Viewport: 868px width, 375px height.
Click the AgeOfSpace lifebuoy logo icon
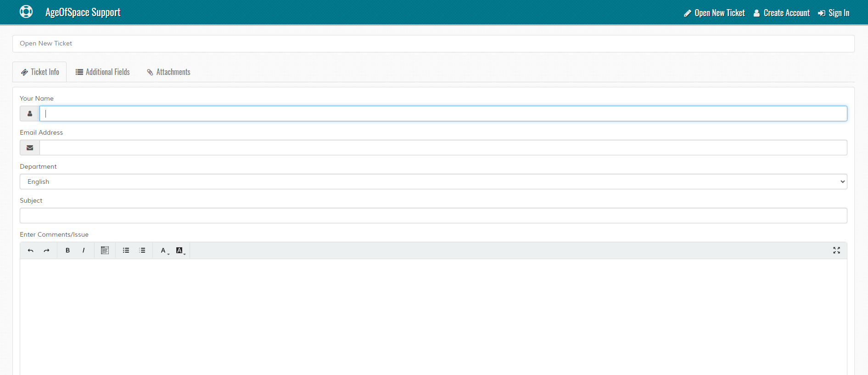[x=26, y=11]
